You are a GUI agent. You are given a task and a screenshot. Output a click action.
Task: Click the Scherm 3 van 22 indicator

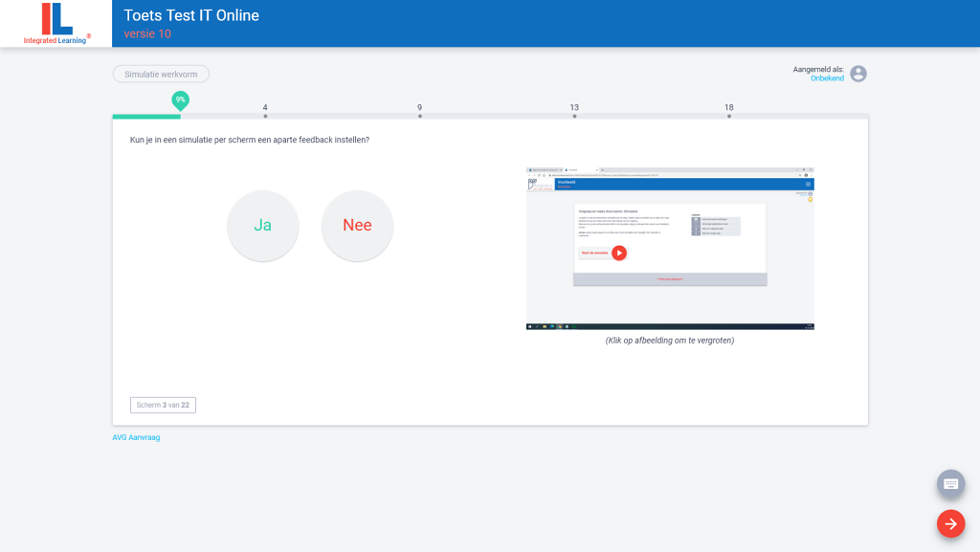tap(163, 405)
